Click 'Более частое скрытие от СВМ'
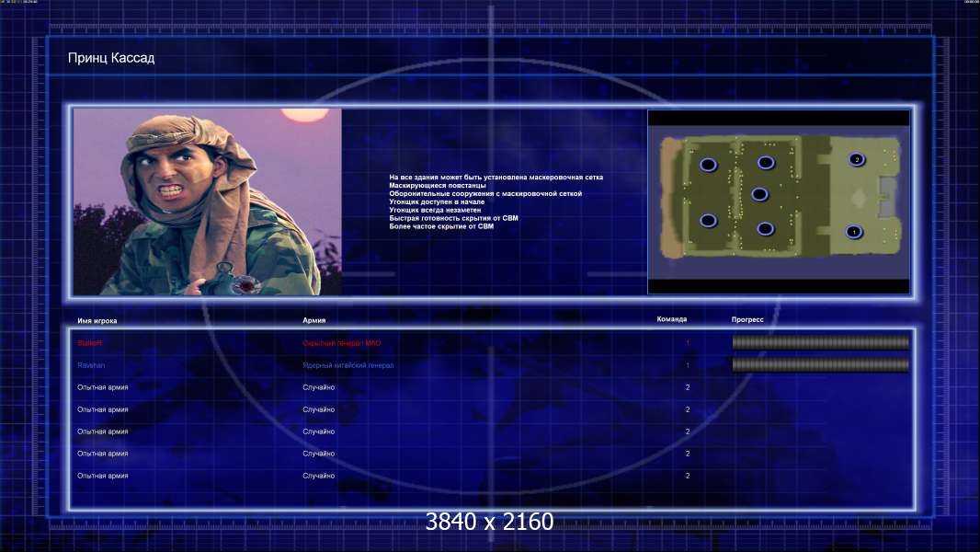Viewport: 980px width, 552px height. click(441, 226)
